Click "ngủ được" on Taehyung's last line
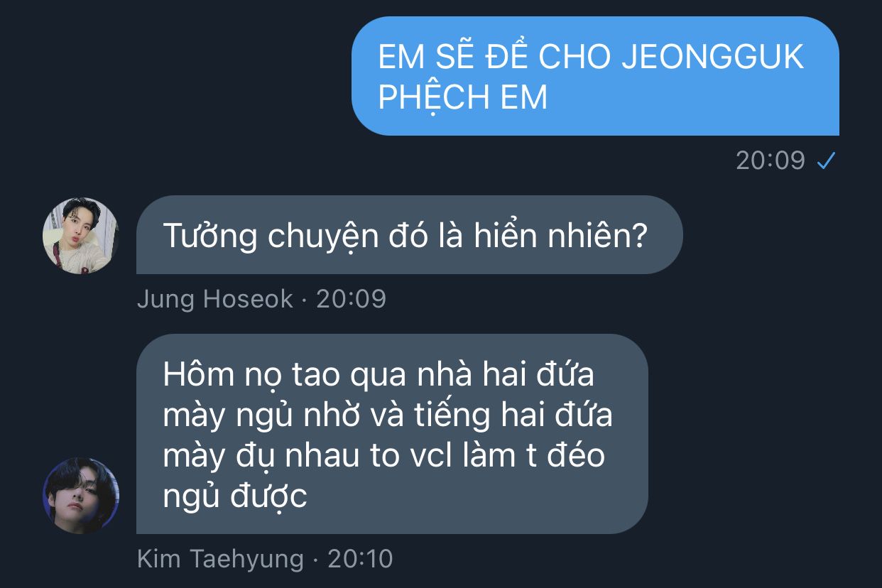The image size is (882, 588). pyautogui.click(x=235, y=496)
